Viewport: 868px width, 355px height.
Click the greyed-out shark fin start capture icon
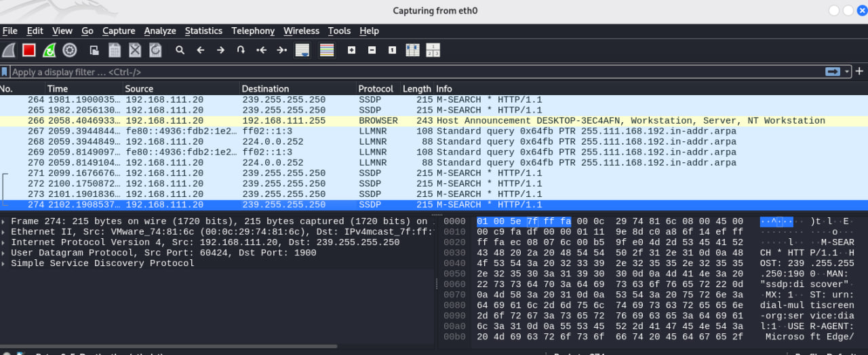click(9, 50)
